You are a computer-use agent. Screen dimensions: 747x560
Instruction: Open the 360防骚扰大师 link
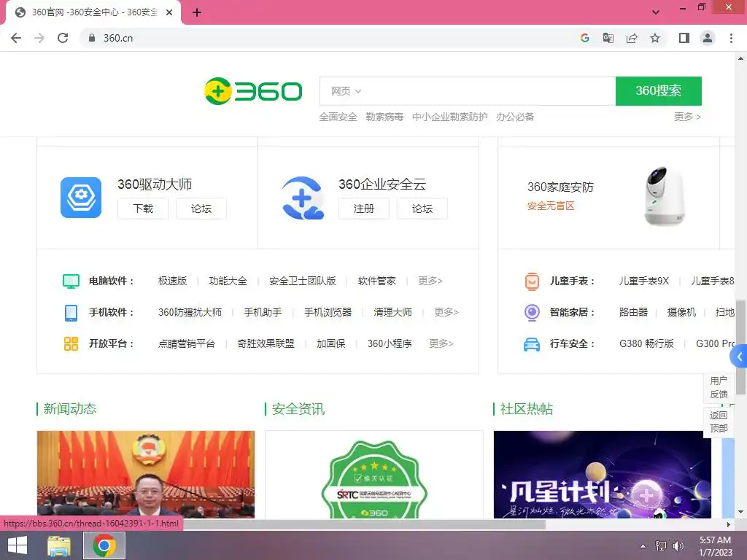click(190, 312)
